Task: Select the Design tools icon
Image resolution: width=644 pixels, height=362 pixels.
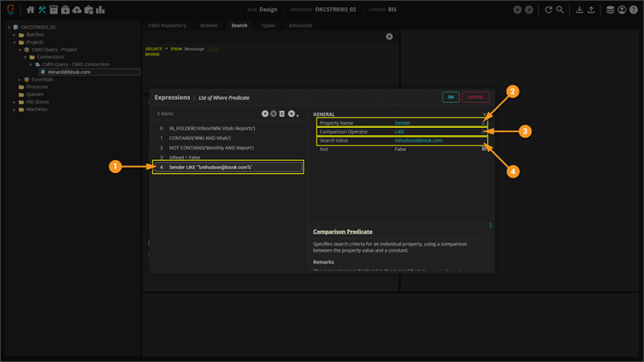Action: (x=42, y=10)
